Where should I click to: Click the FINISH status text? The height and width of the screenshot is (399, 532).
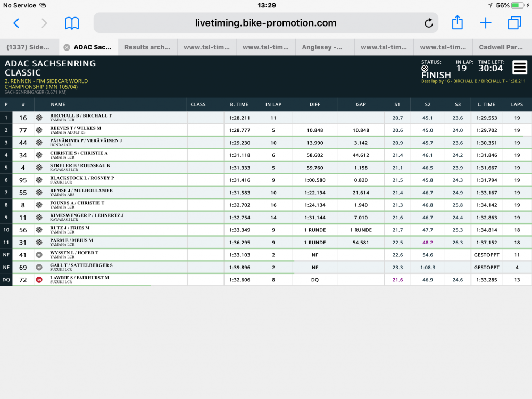pos(436,75)
